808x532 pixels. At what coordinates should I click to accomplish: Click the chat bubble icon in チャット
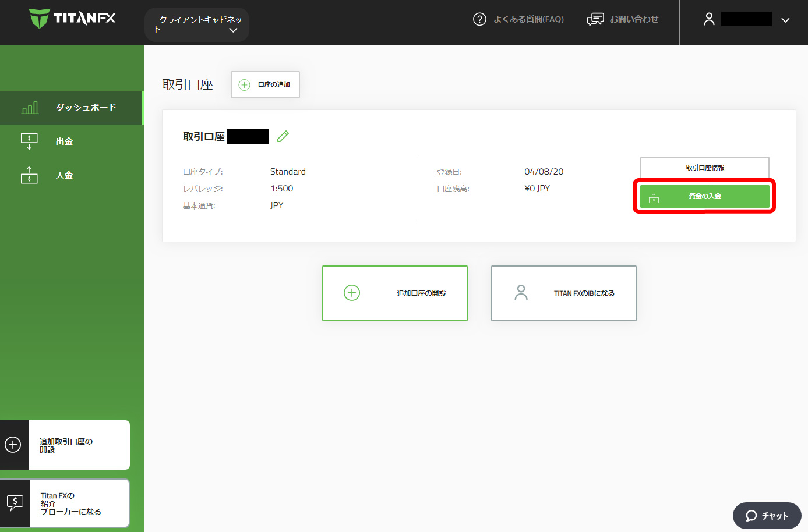point(751,516)
